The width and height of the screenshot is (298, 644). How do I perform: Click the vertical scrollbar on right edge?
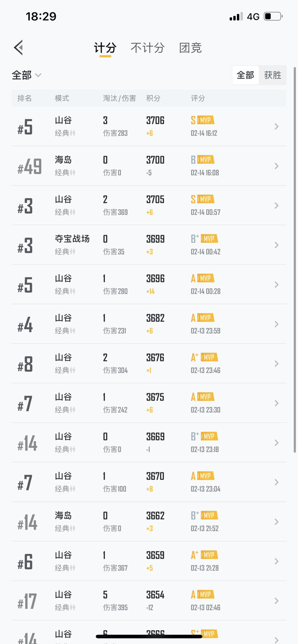pos(295,259)
